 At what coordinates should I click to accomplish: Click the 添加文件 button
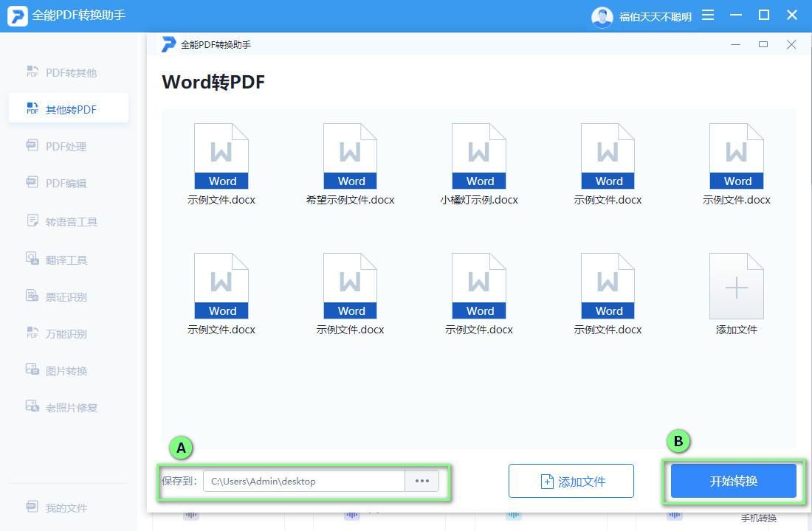[x=571, y=481]
